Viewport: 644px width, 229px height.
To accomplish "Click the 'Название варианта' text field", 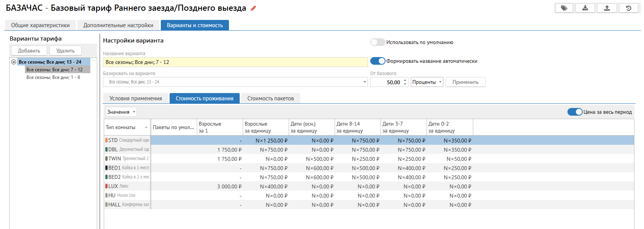I will [x=235, y=62].
